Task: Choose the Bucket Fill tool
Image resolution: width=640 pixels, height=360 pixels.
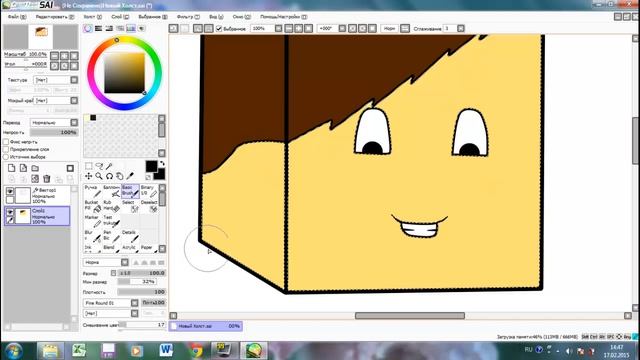Action: (x=93, y=206)
